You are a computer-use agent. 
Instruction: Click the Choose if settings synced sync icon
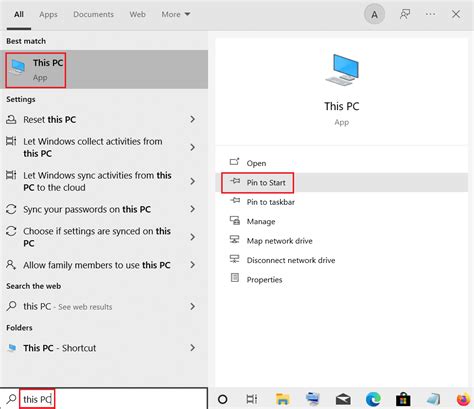pyautogui.click(x=11, y=231)
